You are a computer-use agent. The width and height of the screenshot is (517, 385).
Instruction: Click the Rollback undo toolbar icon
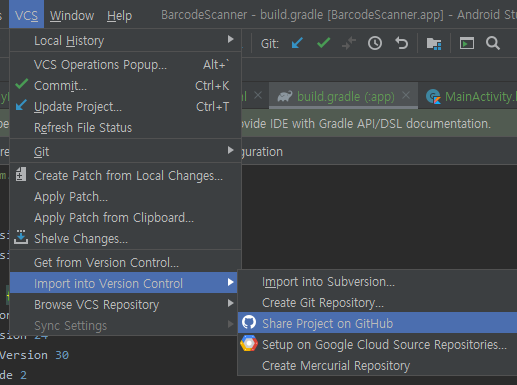[401, 43]
